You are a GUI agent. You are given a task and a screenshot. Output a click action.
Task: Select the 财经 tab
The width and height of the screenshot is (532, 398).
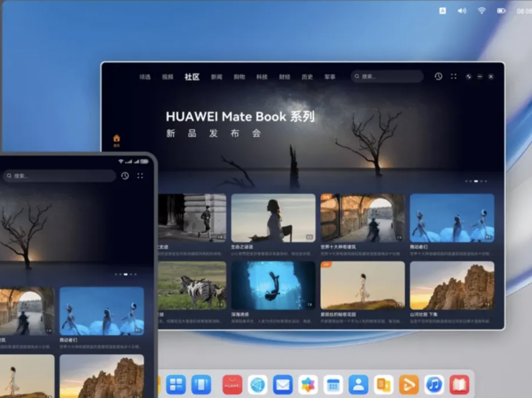click(x=285, y=77)
